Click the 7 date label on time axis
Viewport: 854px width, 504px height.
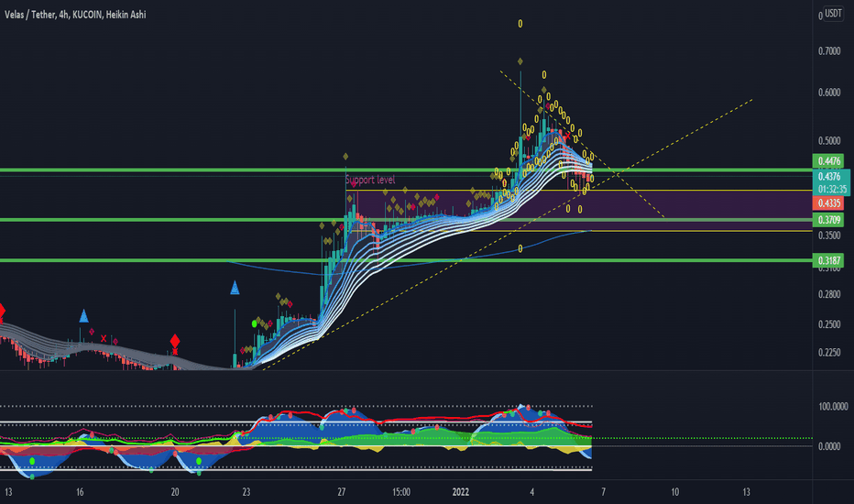(603, 492)
